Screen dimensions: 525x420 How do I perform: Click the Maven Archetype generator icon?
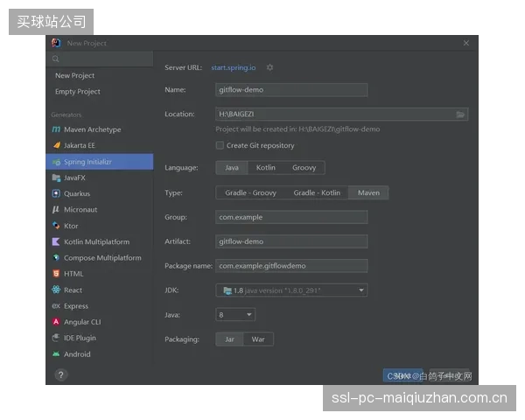tap(56, 129)
